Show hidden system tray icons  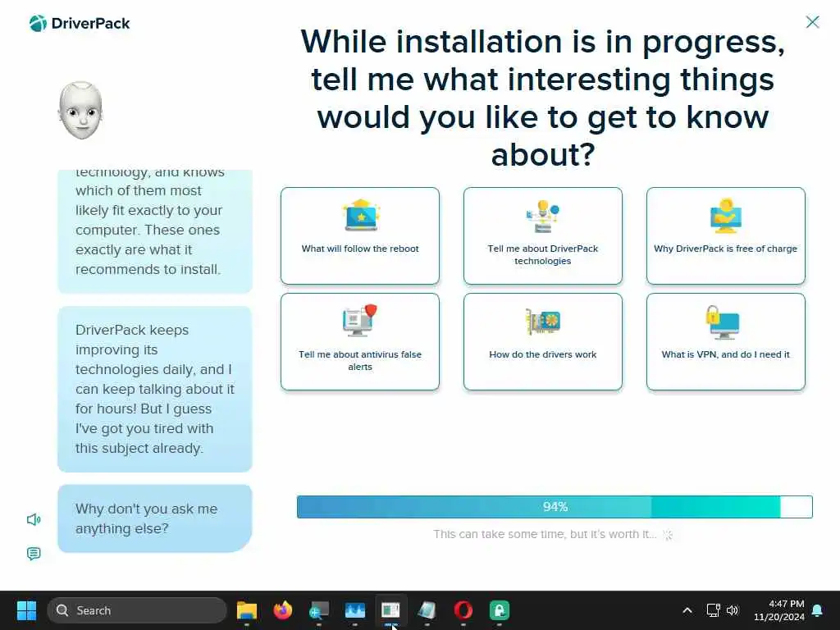(687, 610)
